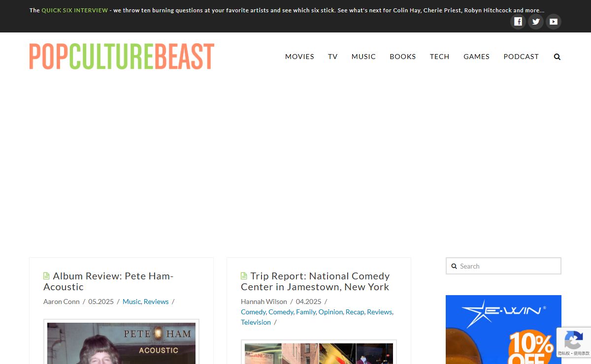Click into the sidebar Search field

point(507,266)
